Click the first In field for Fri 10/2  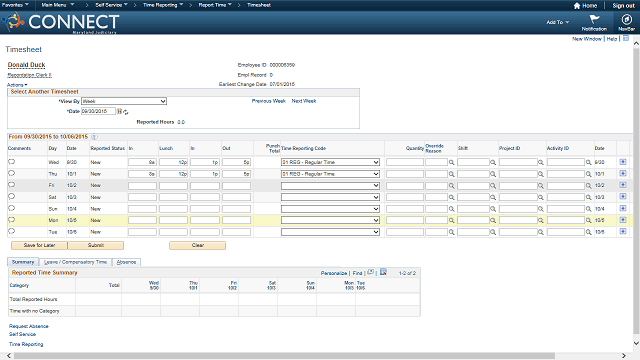click(142, 186)
